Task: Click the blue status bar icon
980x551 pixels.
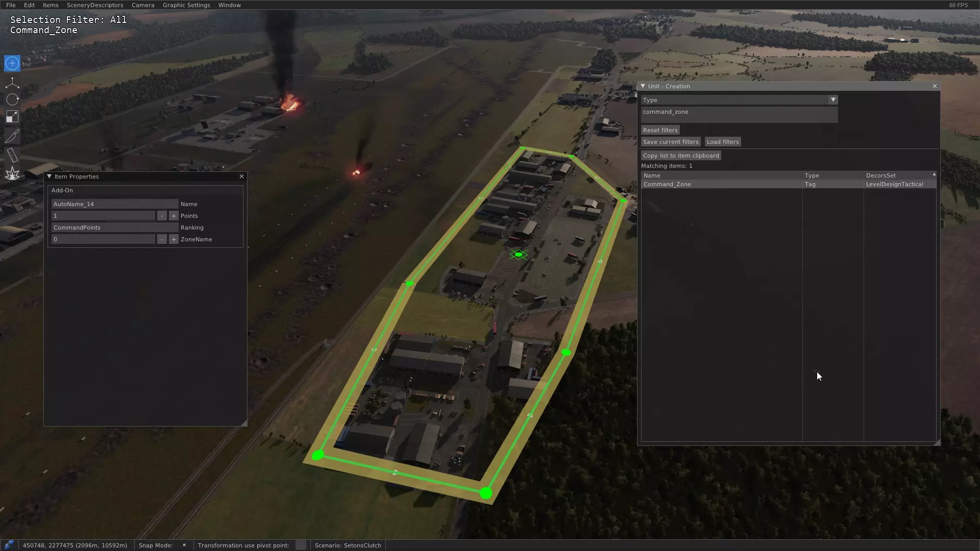Action: 9,545
